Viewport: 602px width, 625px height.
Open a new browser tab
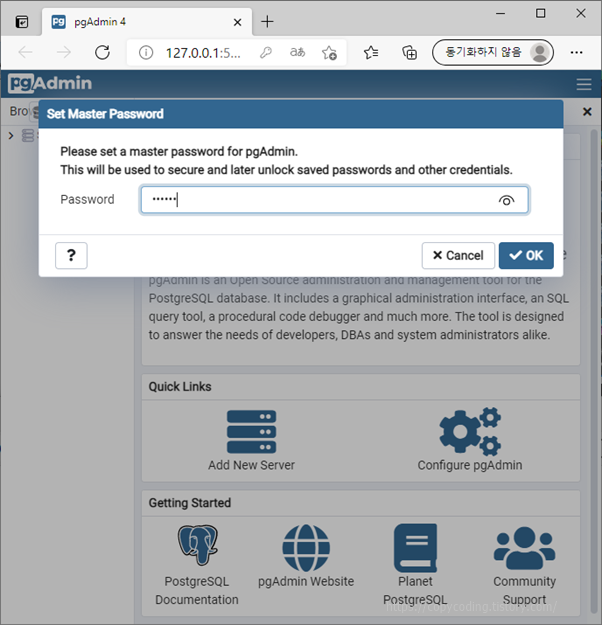(267, 22)
